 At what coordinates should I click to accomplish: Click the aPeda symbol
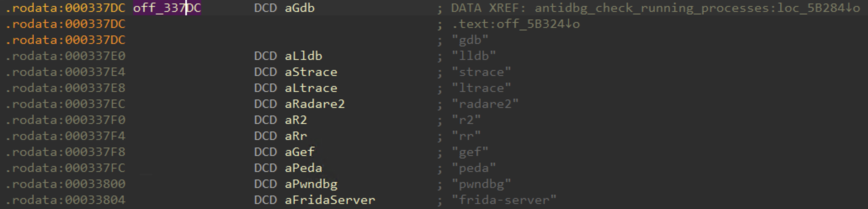304,168
